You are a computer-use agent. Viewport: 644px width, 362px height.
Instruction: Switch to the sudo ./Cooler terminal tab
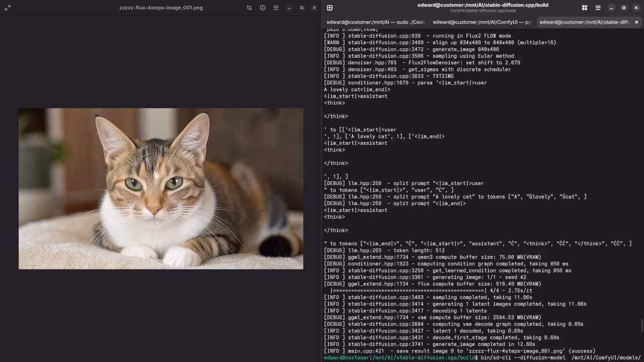pos(375,22)
